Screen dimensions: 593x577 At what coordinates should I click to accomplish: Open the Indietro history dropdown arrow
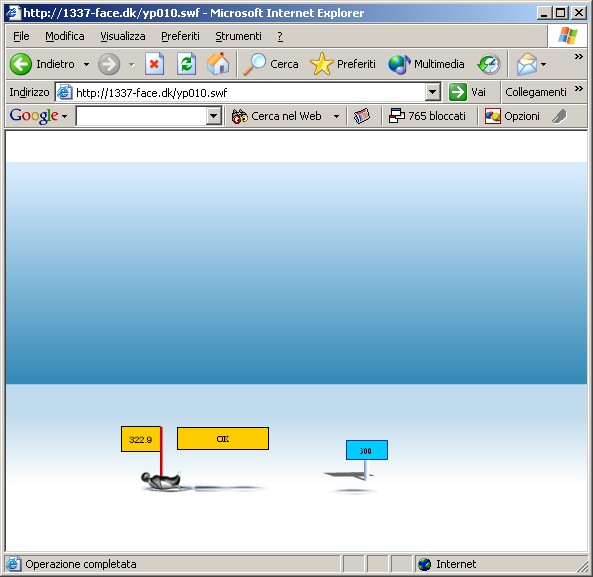[87, 64]
